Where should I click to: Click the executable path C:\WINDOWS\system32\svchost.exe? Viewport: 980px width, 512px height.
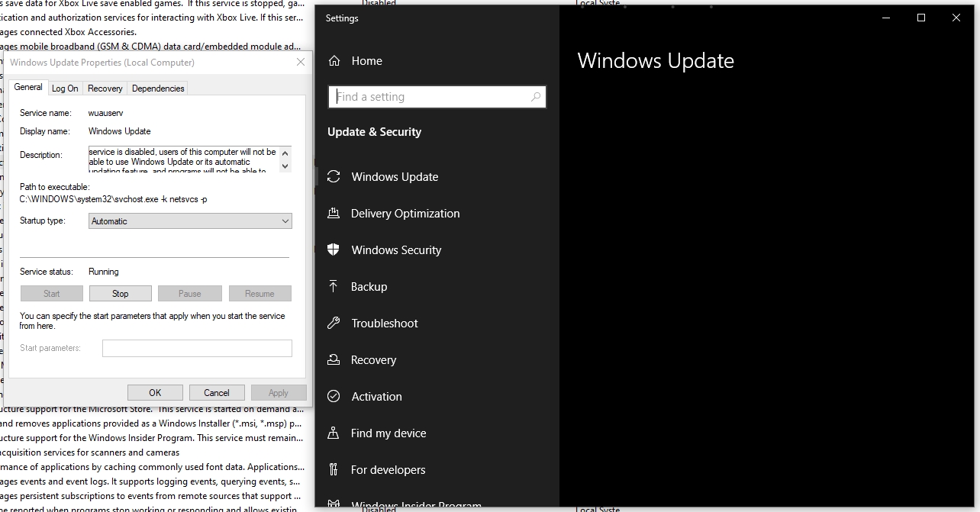pos(113,199)
